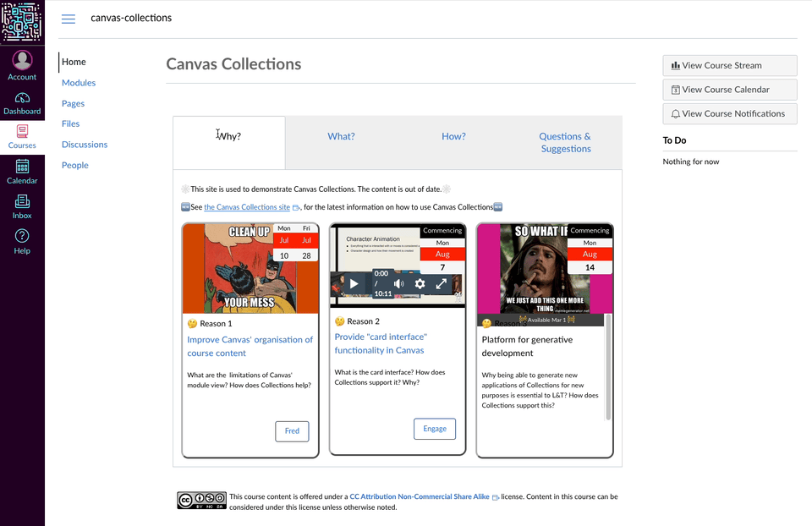
Task: Click the Available Mar 1 banner
Action: coord(540,320)
